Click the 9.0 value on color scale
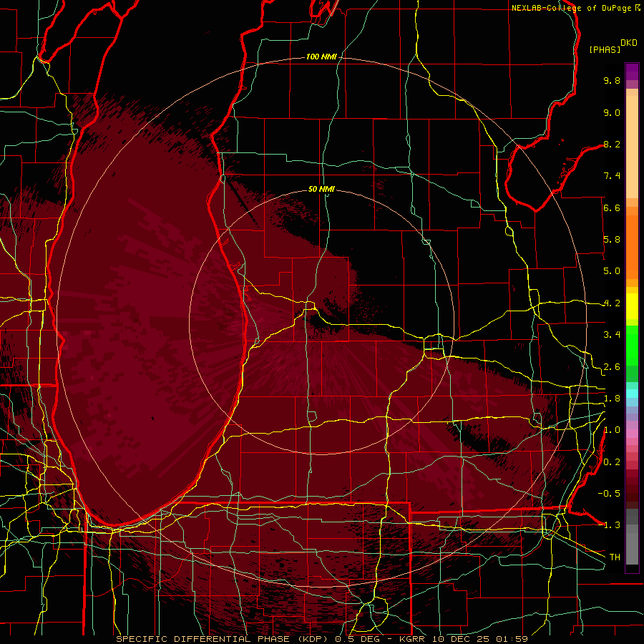 [612, 112]
